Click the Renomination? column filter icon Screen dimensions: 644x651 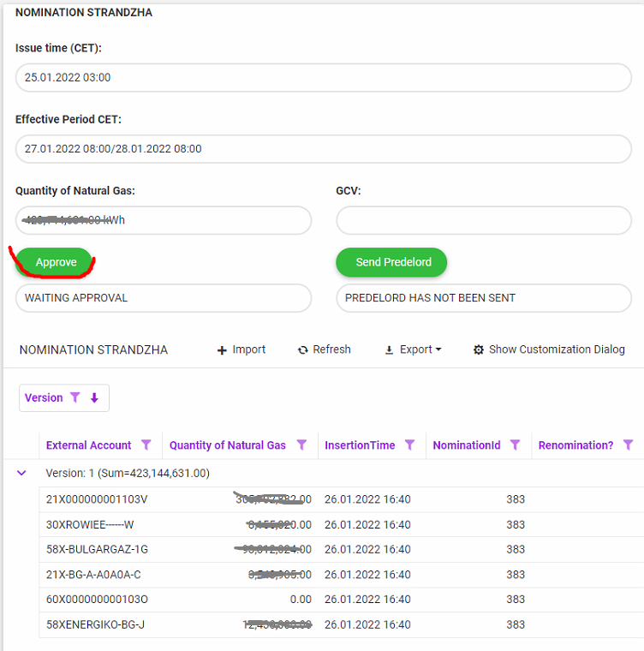(629, 445)
